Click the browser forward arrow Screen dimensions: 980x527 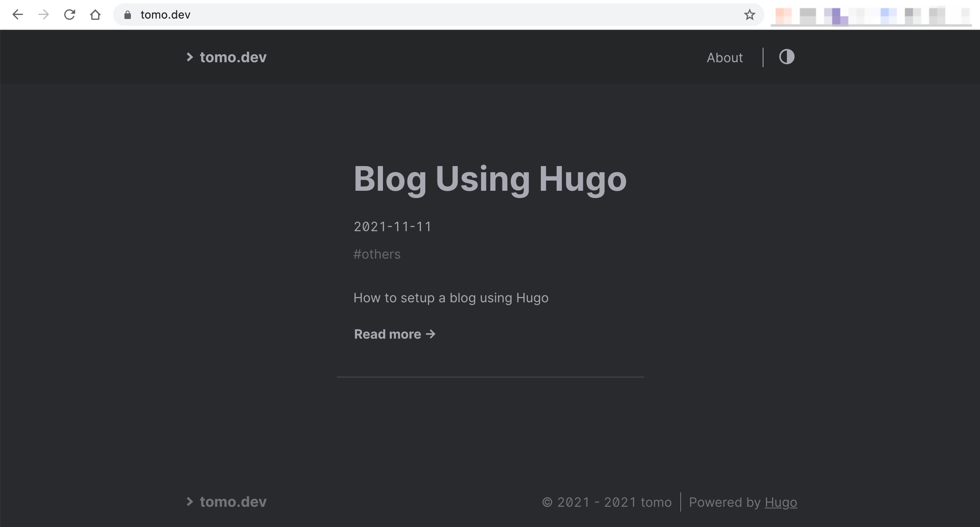(x=44, y=15)
